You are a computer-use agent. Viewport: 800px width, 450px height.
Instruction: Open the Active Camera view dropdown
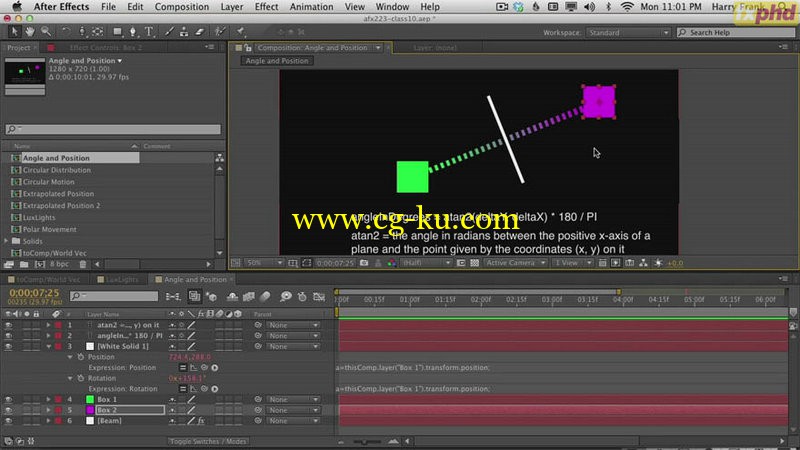pyautogui.click(x=515, y=263)
